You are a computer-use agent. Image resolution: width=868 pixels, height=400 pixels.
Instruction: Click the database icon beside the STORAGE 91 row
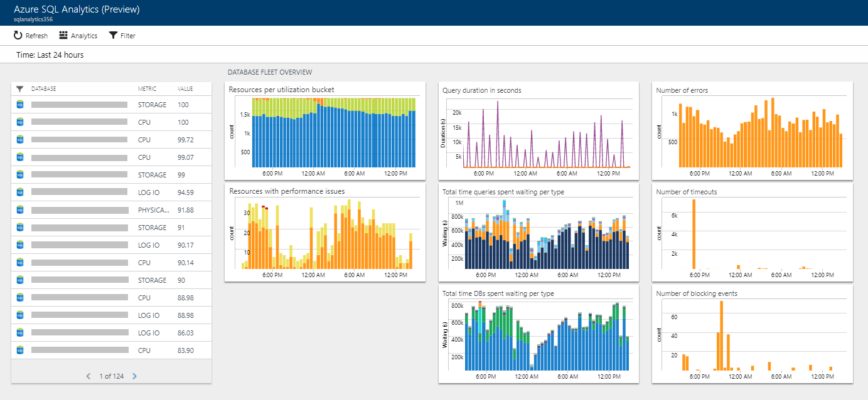pyautogui.click(x=19, y=227)
